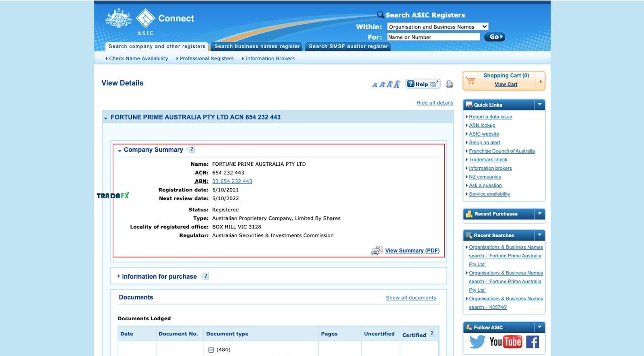This screenshot has width=644, height=356.
Task: Open the View Cart link
Action: pyautogui.click(x=506, y=84)
